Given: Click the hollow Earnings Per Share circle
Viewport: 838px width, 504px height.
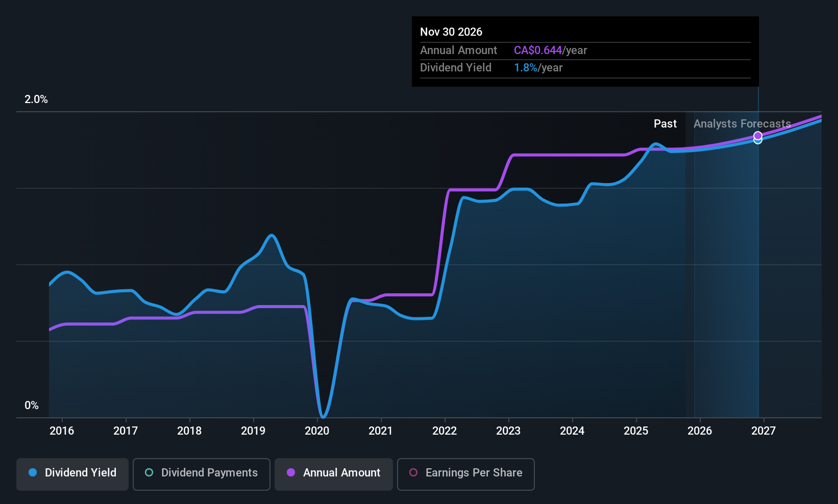Looking at the screenshot, I should 413,473.
